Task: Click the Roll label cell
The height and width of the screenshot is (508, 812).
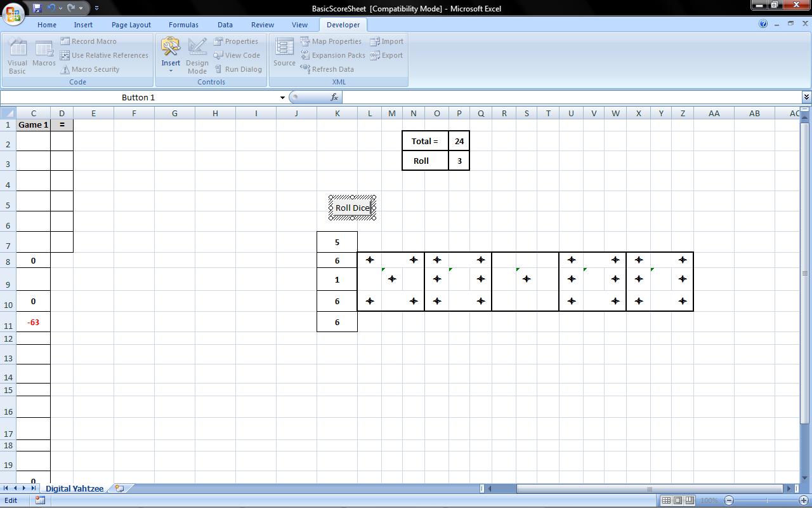Action: 425,161
